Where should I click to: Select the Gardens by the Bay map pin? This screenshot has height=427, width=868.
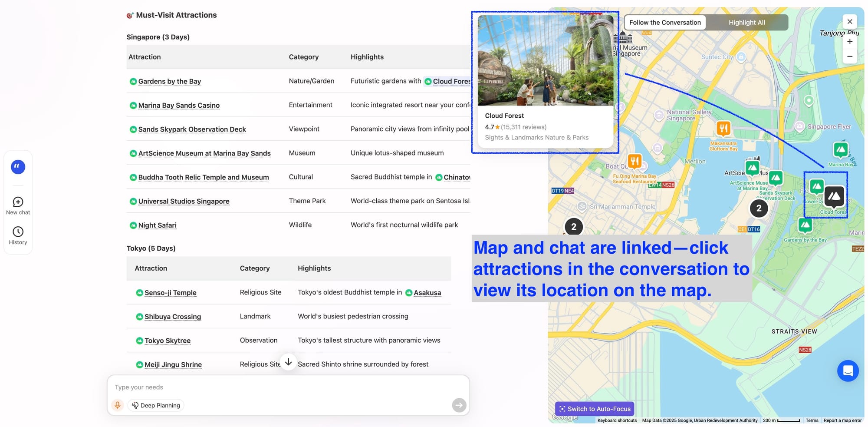pyautogui.click(x=805, y=225)
